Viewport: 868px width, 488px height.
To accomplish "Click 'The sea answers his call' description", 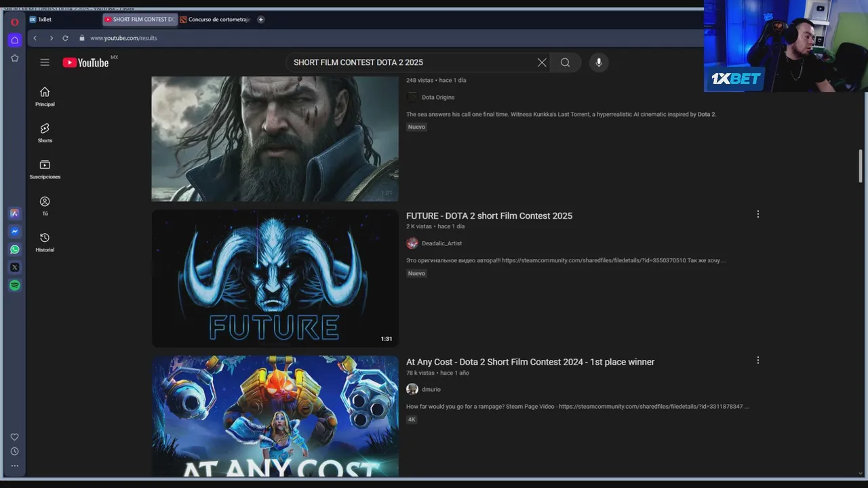I will (x=561, y=115).
